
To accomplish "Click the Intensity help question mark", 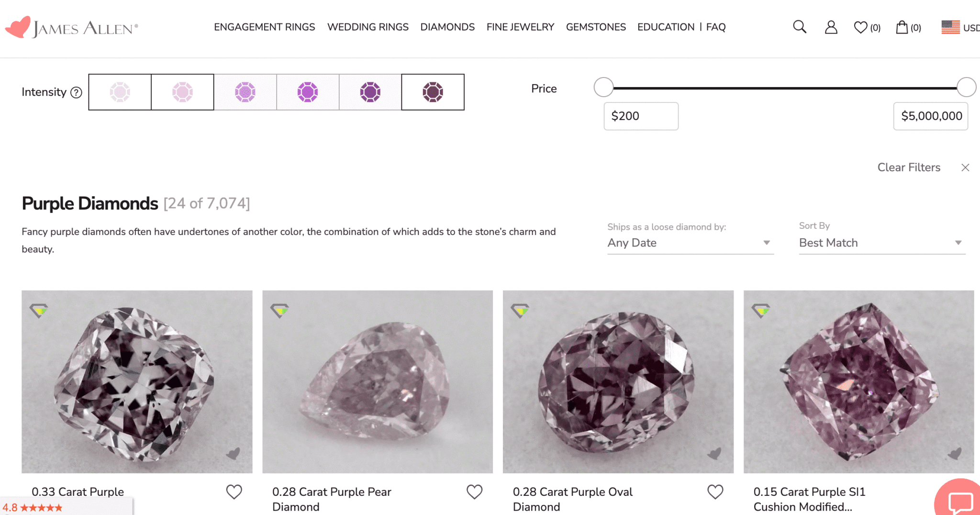I will coord(77,93).
